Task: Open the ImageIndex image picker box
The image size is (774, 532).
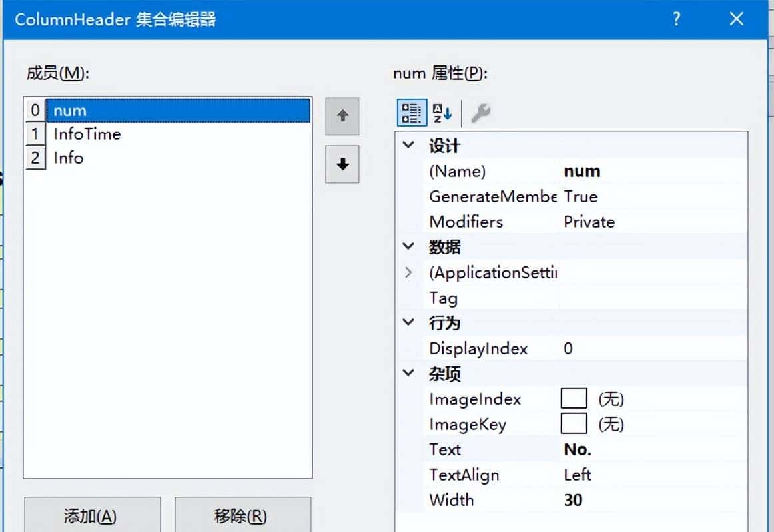Action: pos(573,399)
